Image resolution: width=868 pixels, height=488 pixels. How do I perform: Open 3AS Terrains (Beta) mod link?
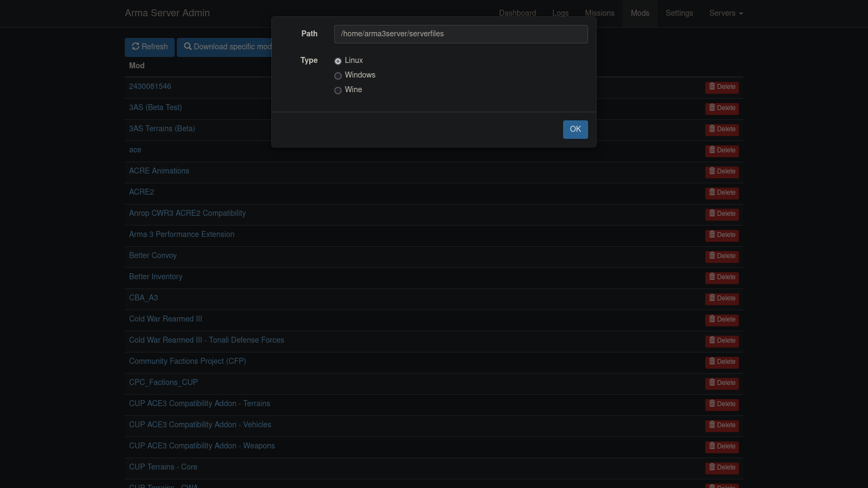tap(162, 129)
